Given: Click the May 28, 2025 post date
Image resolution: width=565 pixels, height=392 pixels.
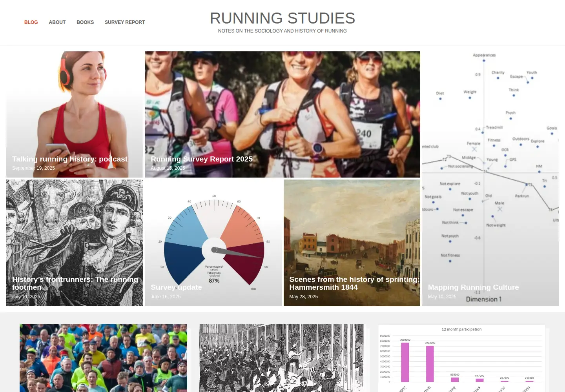Looking at the screenshot, I should (304, 297).
